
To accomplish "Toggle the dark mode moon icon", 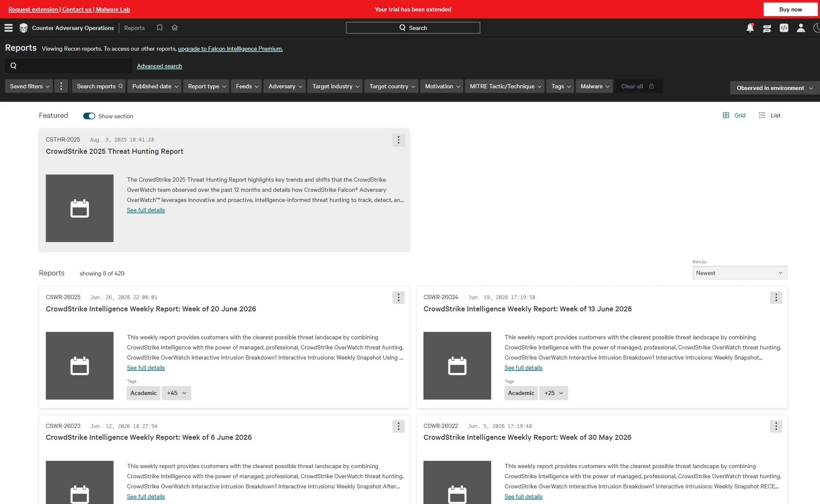I will pyautogui.click(x=817, y=28).
